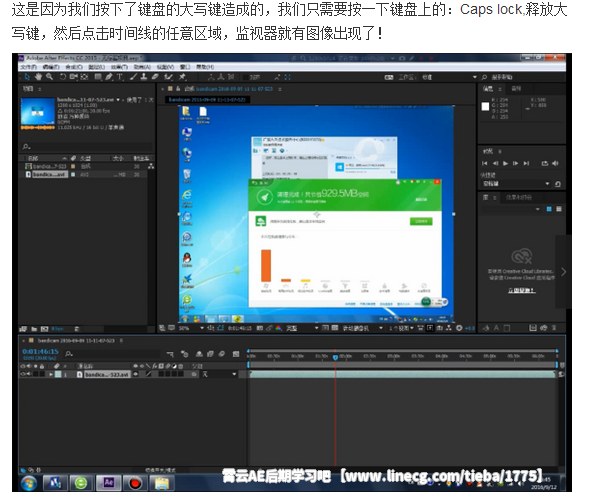The image size is (593, 495).
Task: Click the 8 bpc color depth button
Action: (x=57, y=329)
